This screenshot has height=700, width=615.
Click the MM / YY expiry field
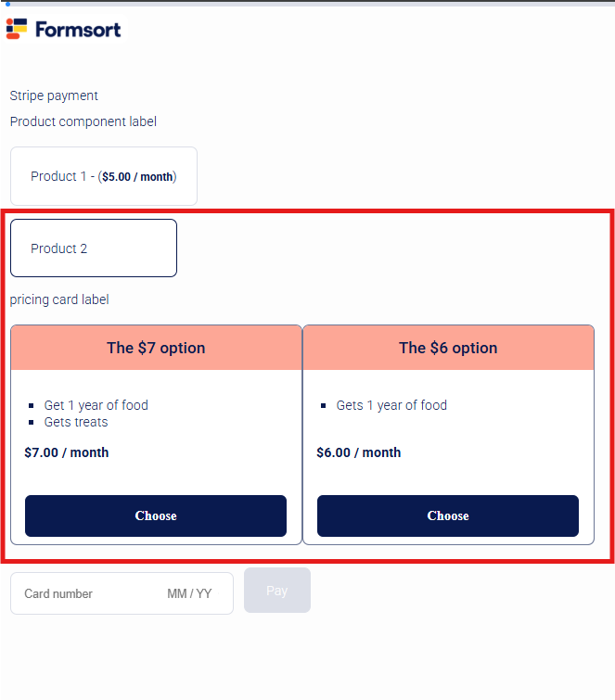pos(189,593)
